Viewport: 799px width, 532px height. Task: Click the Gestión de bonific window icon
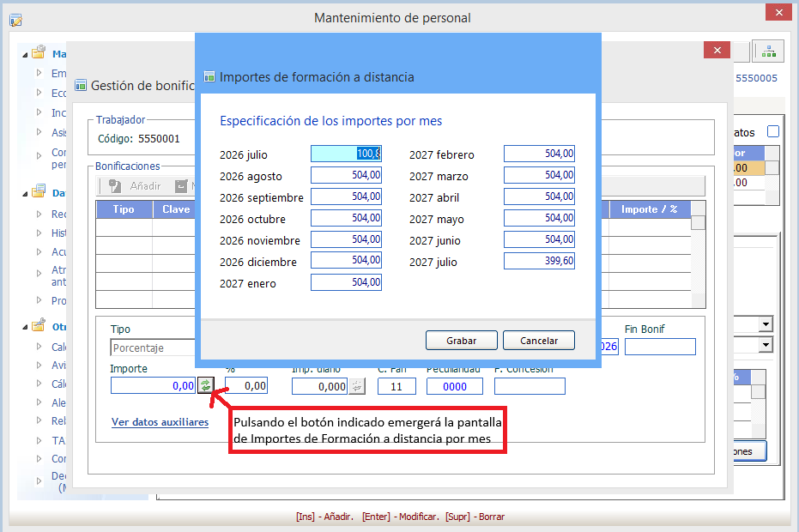tap(81, 85)
